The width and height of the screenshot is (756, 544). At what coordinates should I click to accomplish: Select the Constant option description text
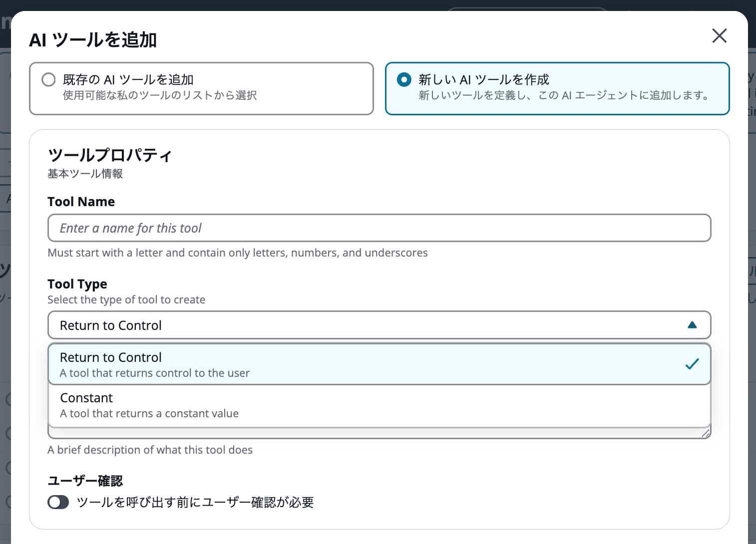click(149, 413)
